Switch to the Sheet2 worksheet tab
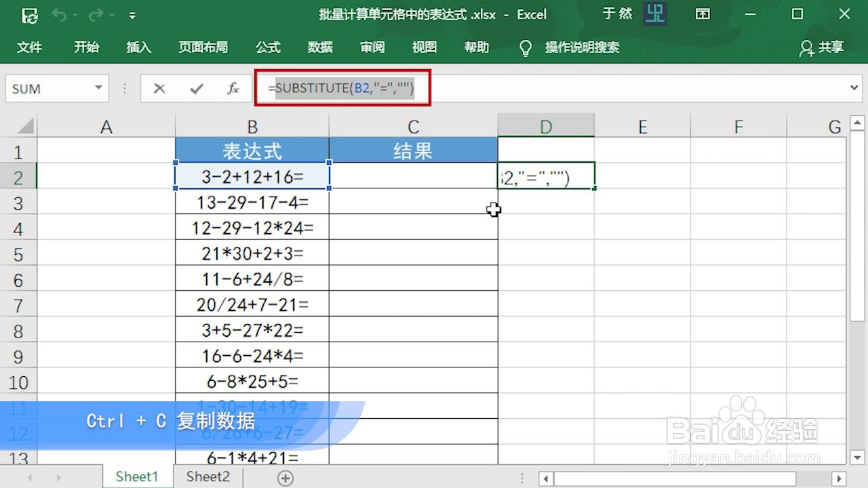 (x=207, y=476)
